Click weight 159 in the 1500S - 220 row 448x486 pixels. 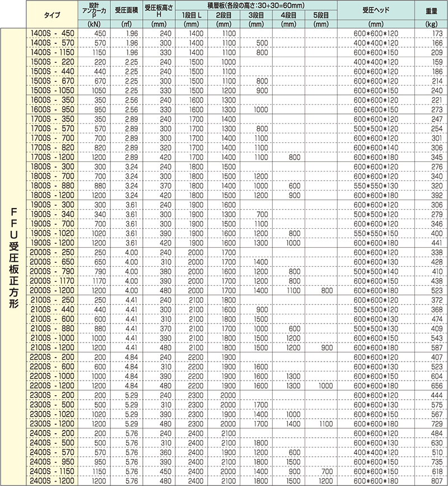[437, 62]
